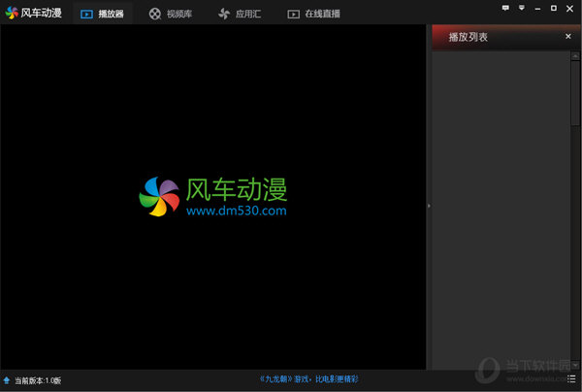Minimize the 风车动漫 window
Viewport: 582px width, 392px height.
coord(537,9)
